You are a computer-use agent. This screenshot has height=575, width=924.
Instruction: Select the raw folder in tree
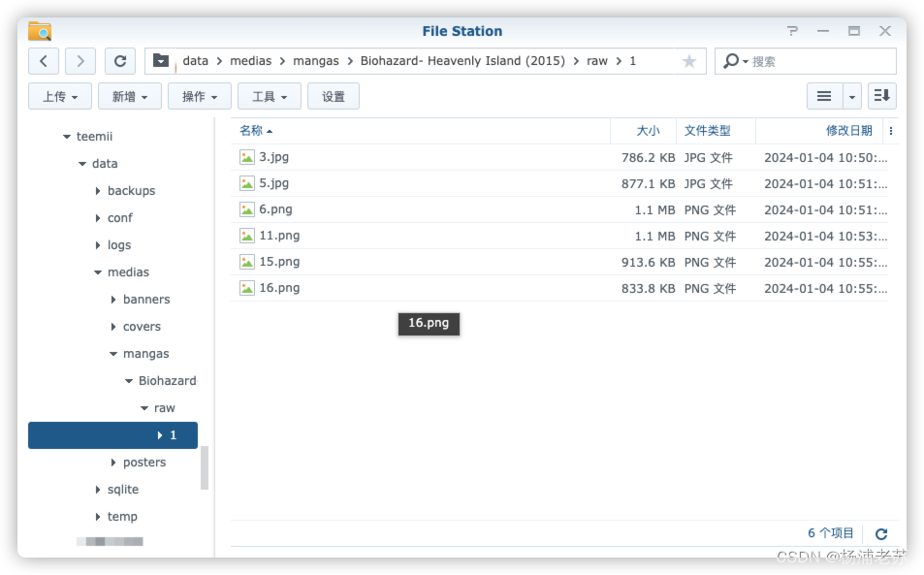coord(165,407)
